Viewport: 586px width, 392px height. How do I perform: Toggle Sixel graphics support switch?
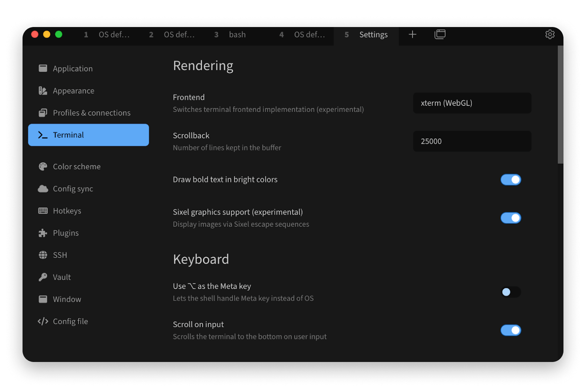tap(510, 218)
